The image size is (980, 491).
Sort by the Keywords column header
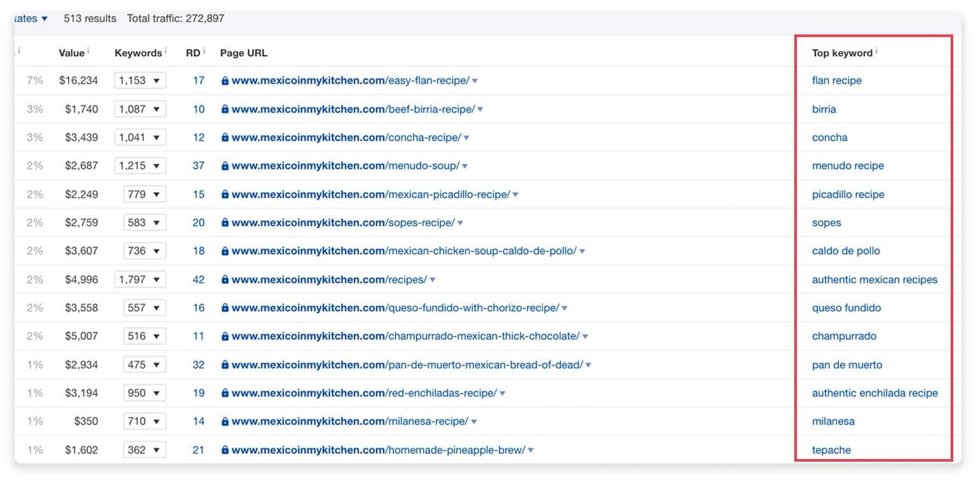138,53
